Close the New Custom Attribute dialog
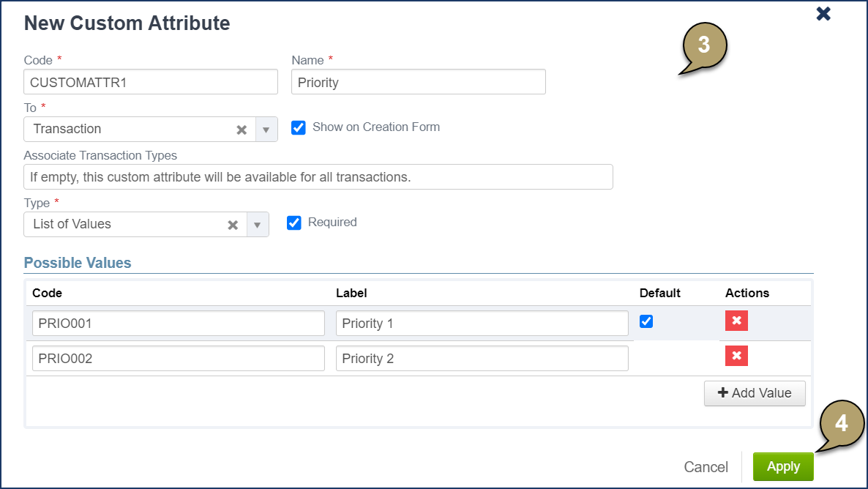The height and width of the screenshot is (489, 868). pyautogui.click(x=823, y=14)
